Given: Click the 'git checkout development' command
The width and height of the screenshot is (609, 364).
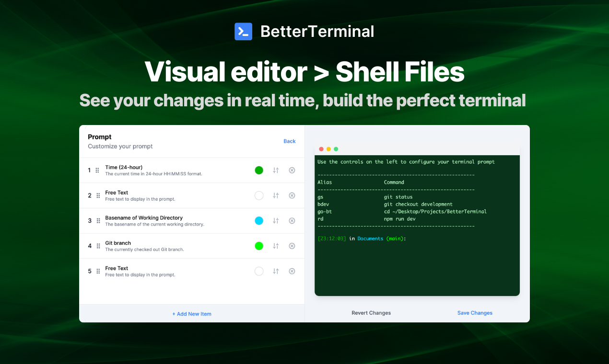Looking at the screenshot, I should coord(418,204).
